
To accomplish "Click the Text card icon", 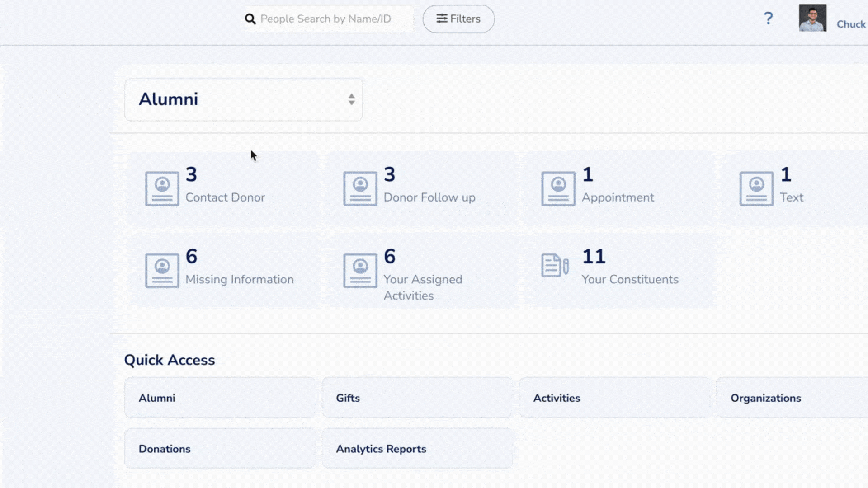I will [x=756, y=188].
